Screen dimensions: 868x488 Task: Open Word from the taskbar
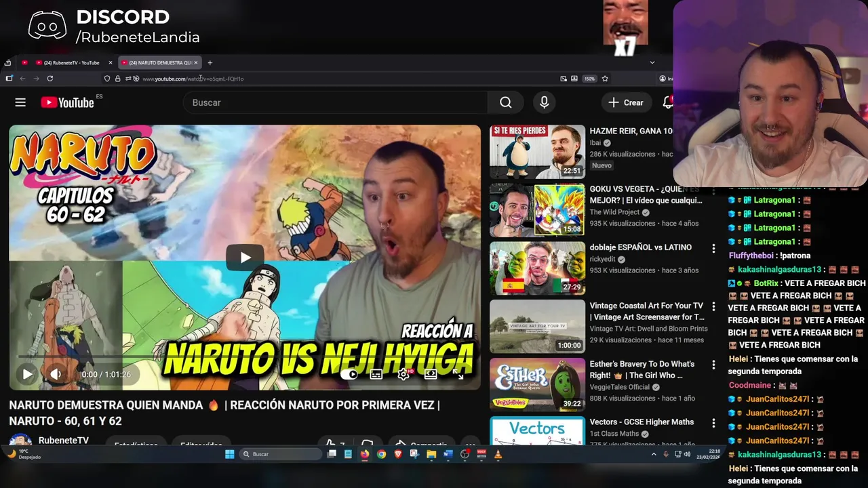448,454
